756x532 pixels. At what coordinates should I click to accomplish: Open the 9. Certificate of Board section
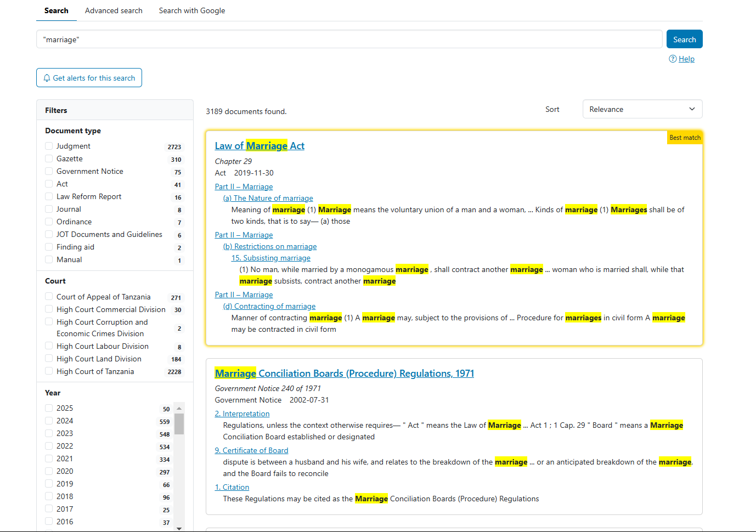tap(251, 450)
